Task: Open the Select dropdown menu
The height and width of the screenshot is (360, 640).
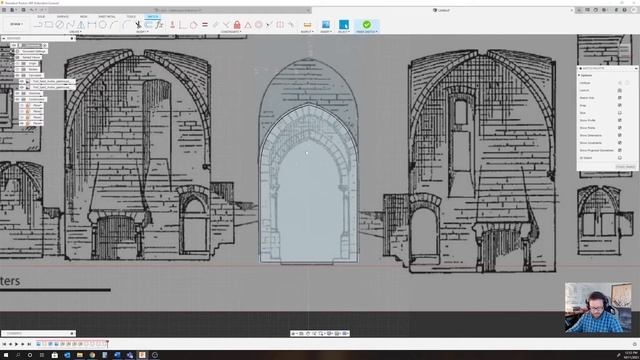Action: point(344,32)
